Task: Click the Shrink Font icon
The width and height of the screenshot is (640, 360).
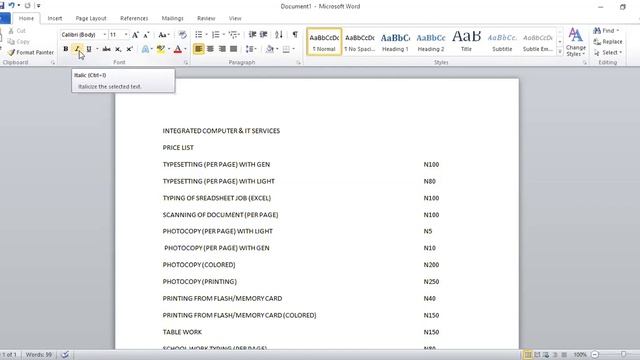Action: [x=146, y=35]
